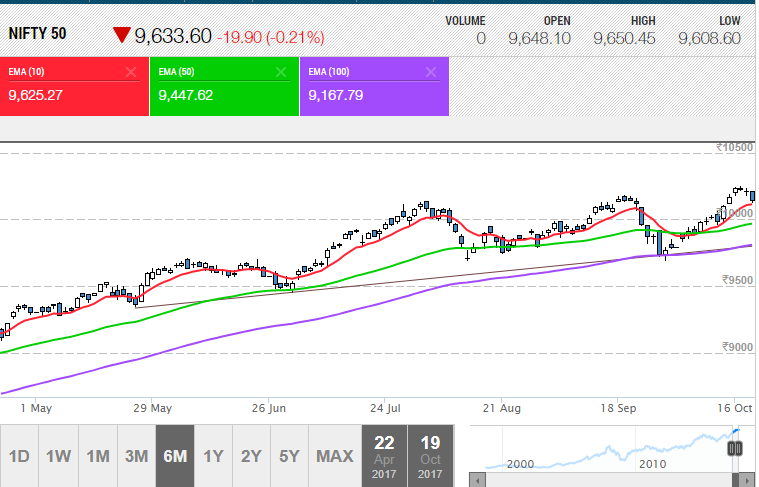
Task: Click the EMA (50) value 9,447.62
Action: coord(185,95)
